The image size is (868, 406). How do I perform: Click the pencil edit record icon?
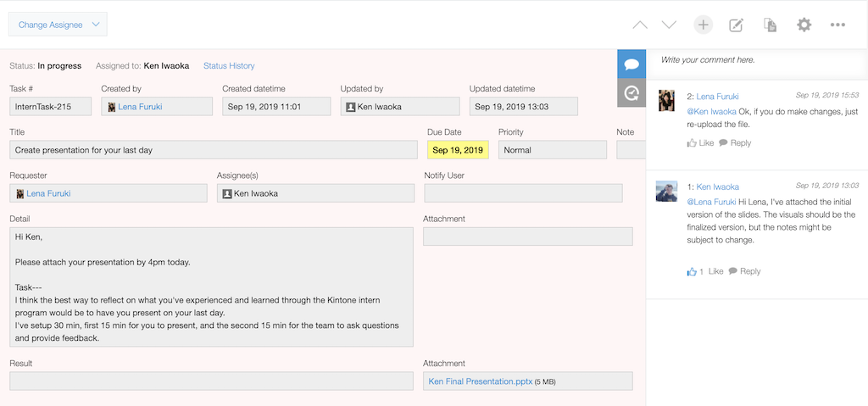pos(737,25)
